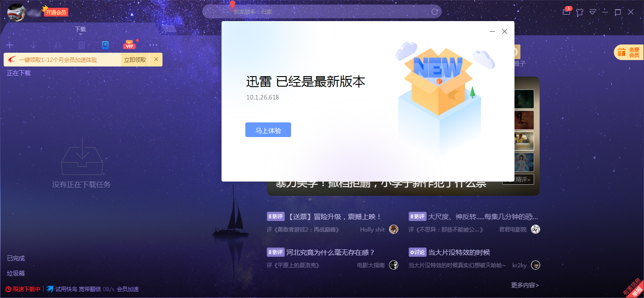The image size is (644, 298).
Task: Click 立即领取 on the membership banner
Action: (134, 59)
